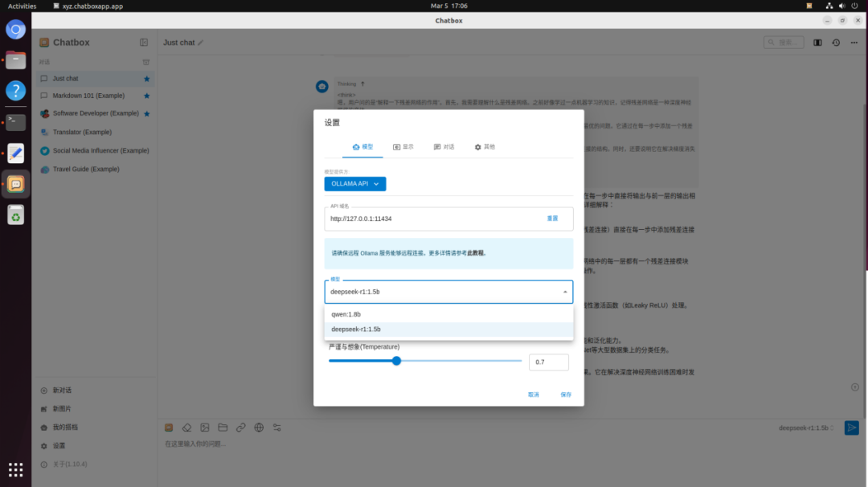Click 重置 to reset the API host
This screenshot has height=487, width=868.
coord(552,219)
